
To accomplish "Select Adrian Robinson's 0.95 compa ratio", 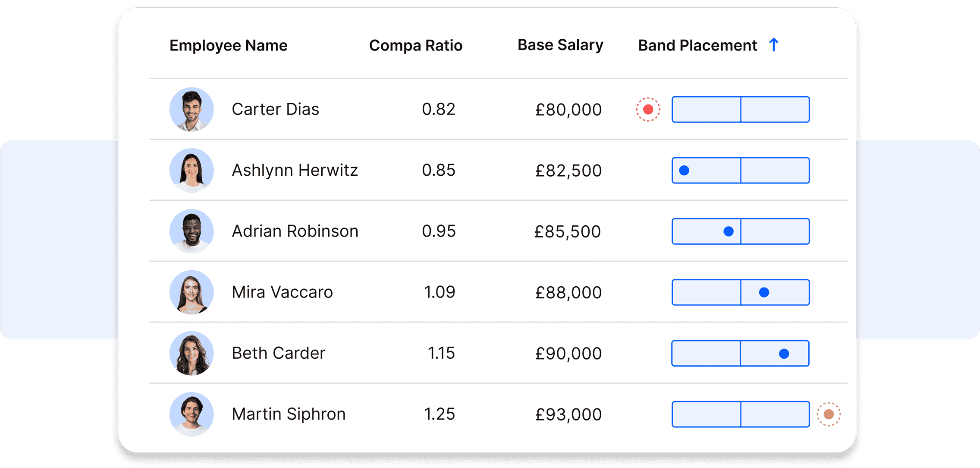I will click(438, 231).
